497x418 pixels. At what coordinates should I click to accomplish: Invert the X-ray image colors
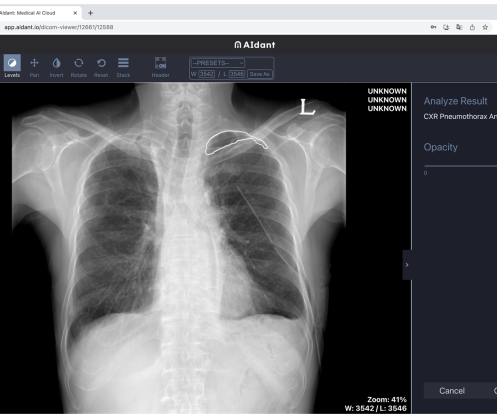56,67
